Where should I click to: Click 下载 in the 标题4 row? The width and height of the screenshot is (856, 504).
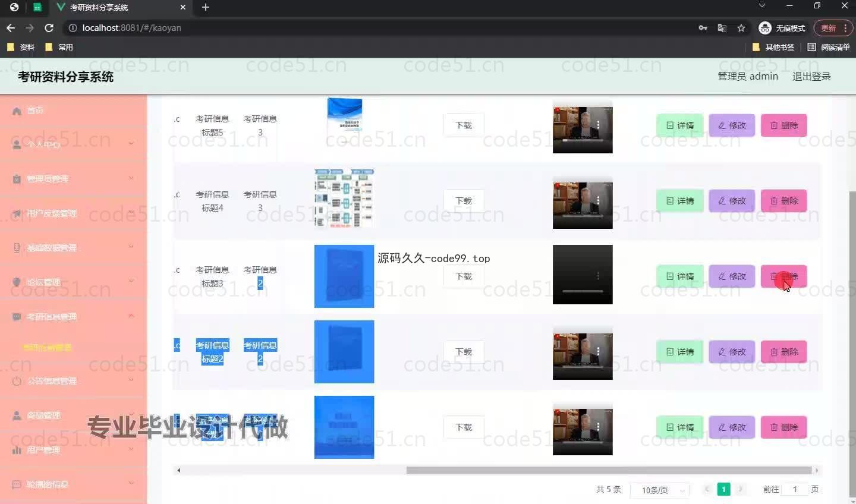[464, 201]
